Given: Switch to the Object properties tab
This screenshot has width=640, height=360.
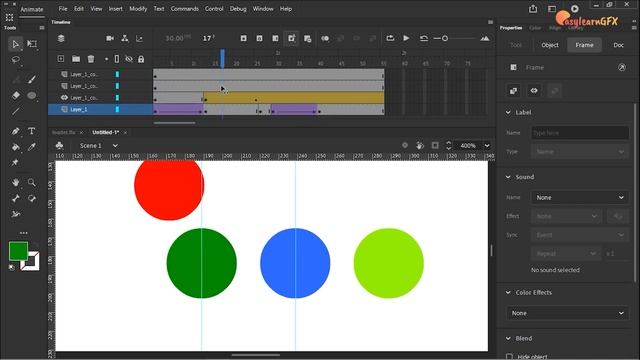Looking at the screenshot, I should pyautogui.click(x=550, y=45).
